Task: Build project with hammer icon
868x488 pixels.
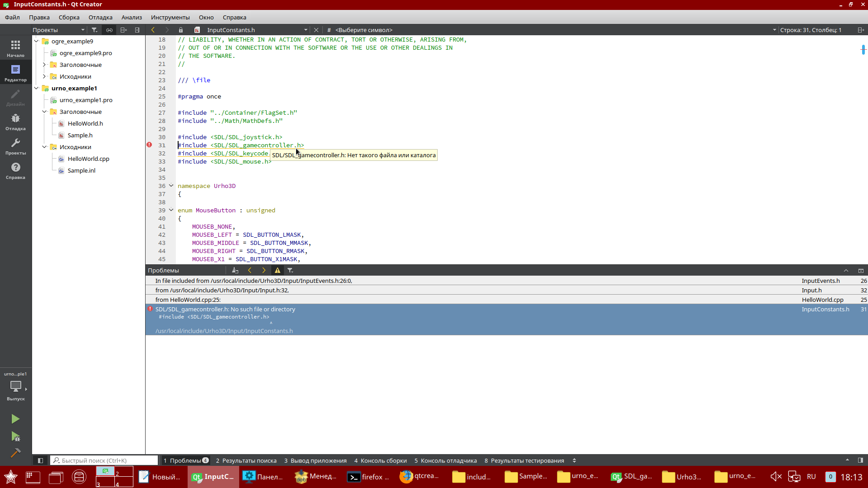Action: tap(15, 453)
